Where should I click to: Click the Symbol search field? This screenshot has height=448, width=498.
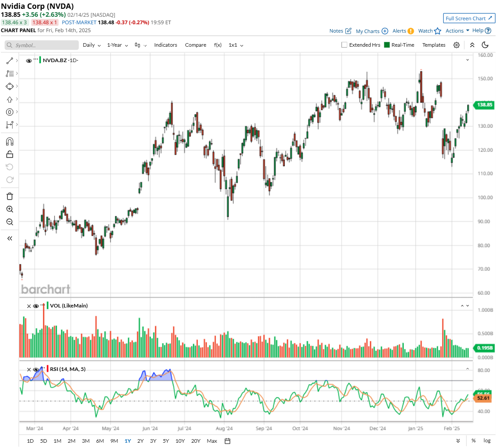point(41,45)
